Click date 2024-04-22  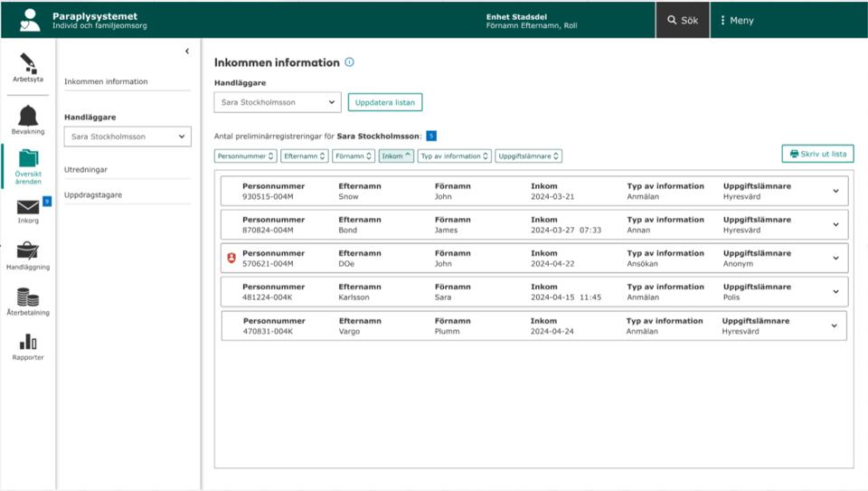click(x=552, y=264)
